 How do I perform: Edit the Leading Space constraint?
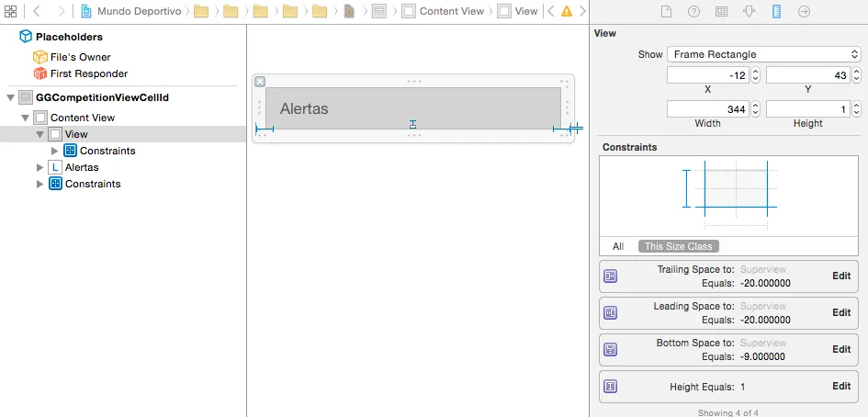coord(841,312)
